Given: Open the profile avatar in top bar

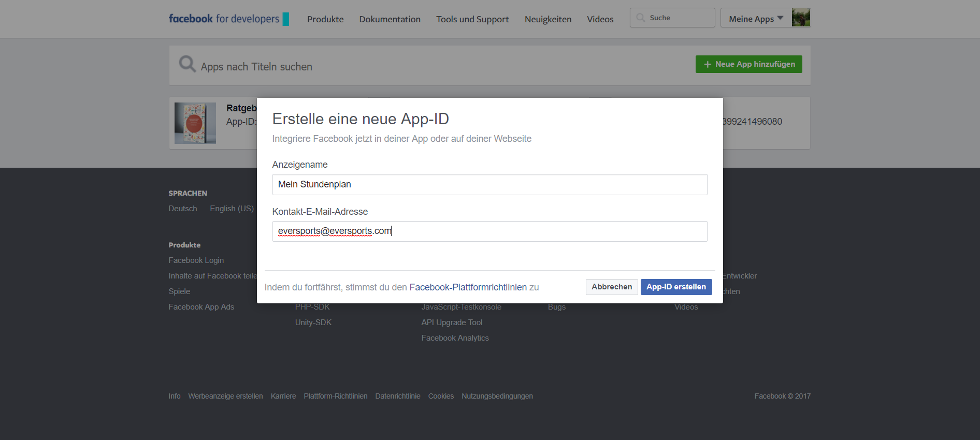Looking at the screenshot, I should click(x=801, y=18).
